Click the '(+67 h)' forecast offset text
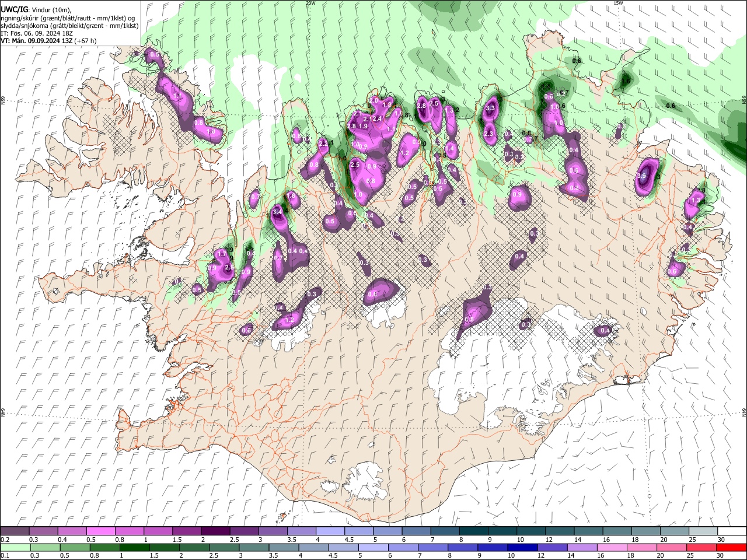Screen dimensions: 747x560 [x=86, y=41]
